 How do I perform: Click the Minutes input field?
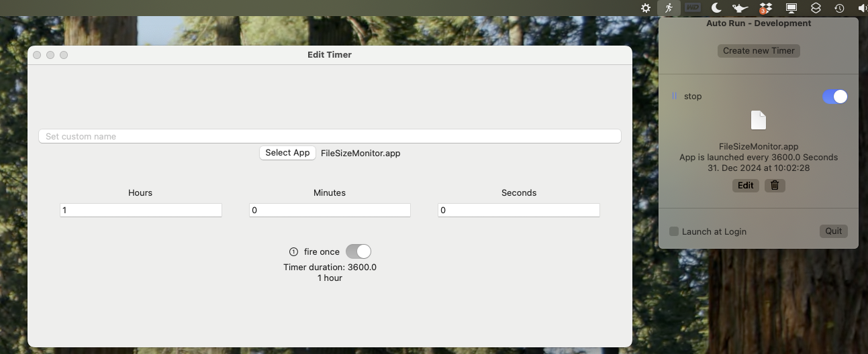330,210
